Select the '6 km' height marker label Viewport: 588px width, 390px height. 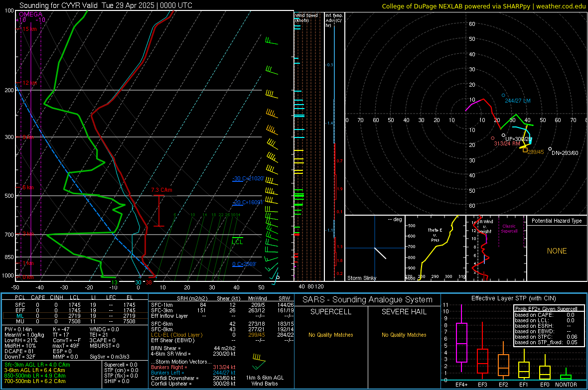28,187
